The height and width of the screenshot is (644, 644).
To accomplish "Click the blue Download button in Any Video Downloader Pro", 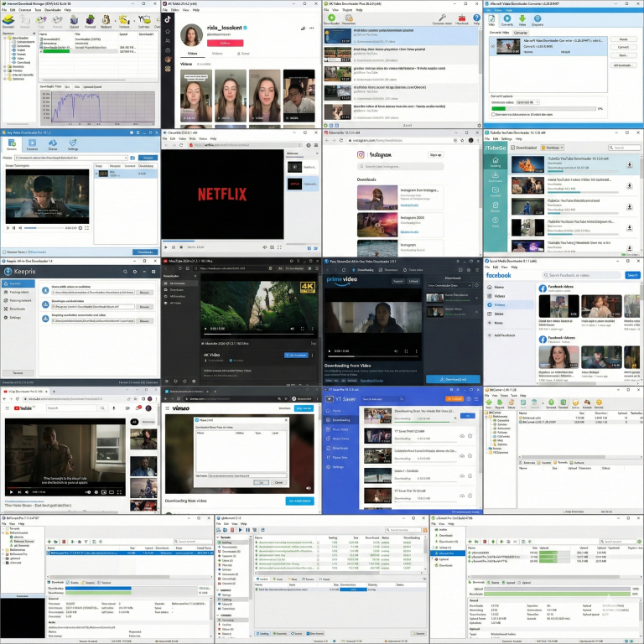I will [x=145, y=252].
